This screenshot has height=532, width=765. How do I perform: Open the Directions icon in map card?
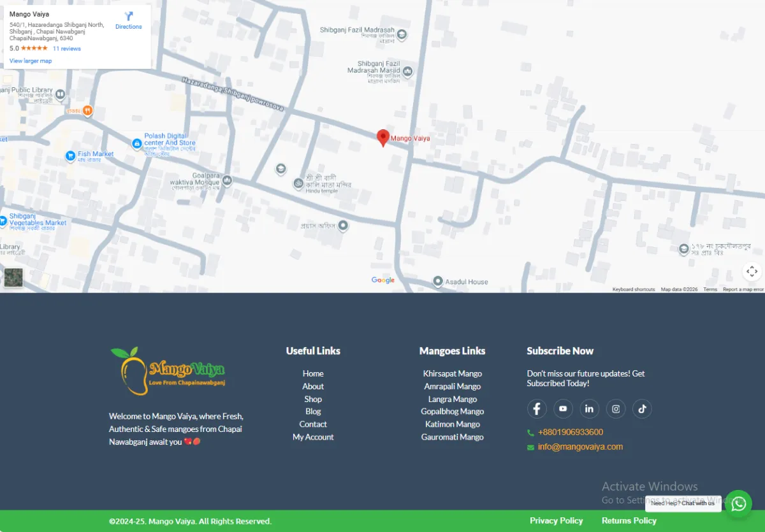click(x=129, y=17)
